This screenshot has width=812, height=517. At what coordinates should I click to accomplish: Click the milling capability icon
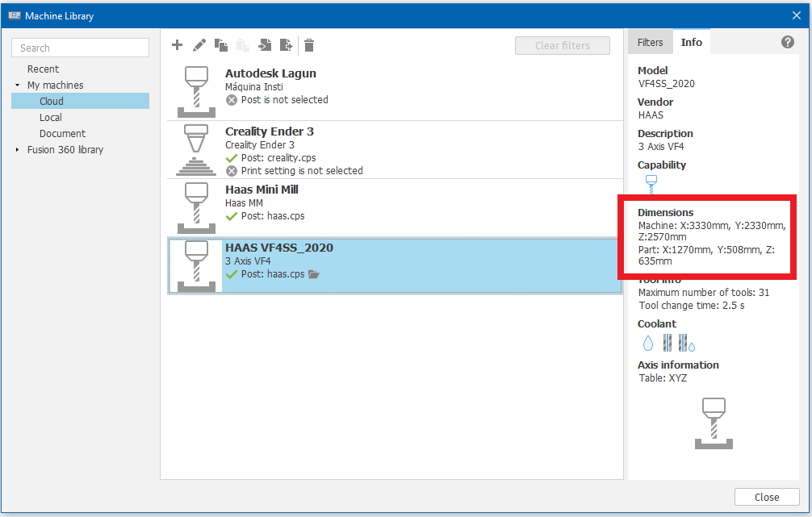point(651,184)
